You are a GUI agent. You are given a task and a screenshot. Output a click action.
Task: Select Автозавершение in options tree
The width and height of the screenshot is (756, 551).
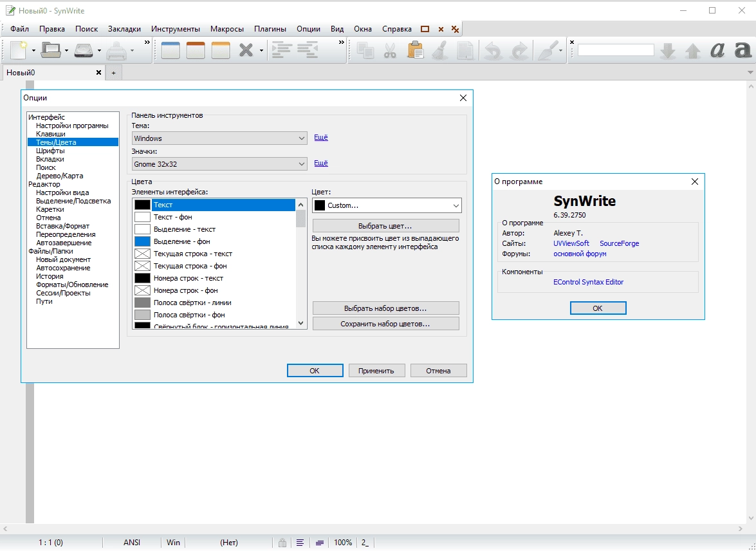tap(64, 243)
